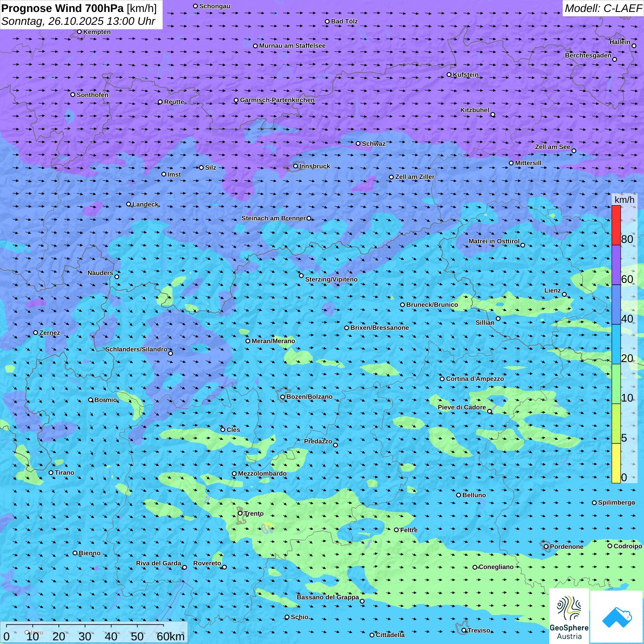Image resolution: width=644 pixels, height=644 pixels.
Task: Click the 'Conegliano' city label
Action: click(496, 567)
